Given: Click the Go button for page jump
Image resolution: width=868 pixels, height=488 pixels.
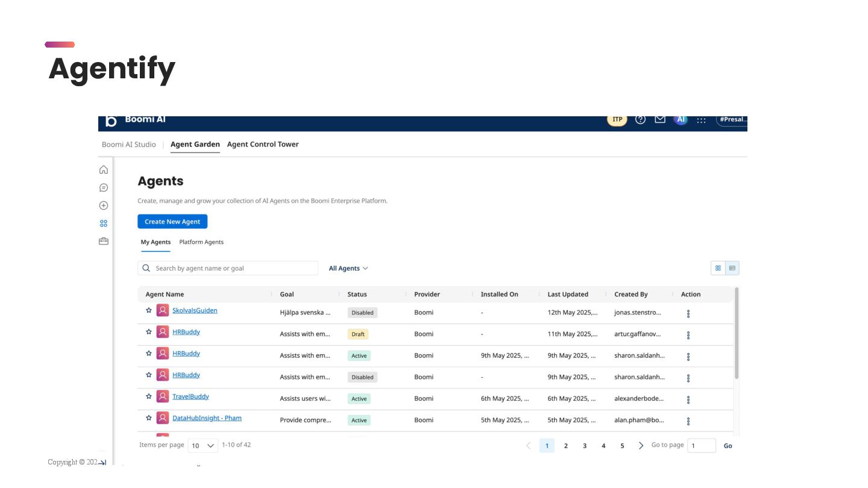Looking at the screenshot, I should point(728,446).
